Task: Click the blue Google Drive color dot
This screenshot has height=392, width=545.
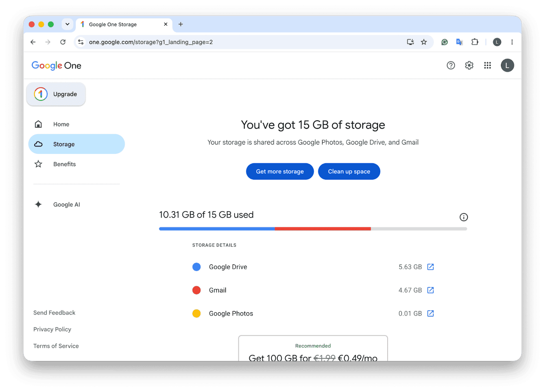Action: click(x=196, y=267)
